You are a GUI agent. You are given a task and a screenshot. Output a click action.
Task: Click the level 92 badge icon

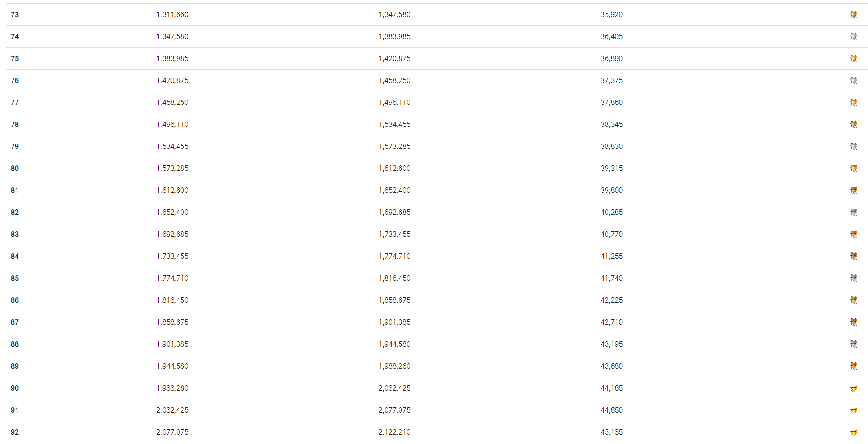(x=853, y=433)
